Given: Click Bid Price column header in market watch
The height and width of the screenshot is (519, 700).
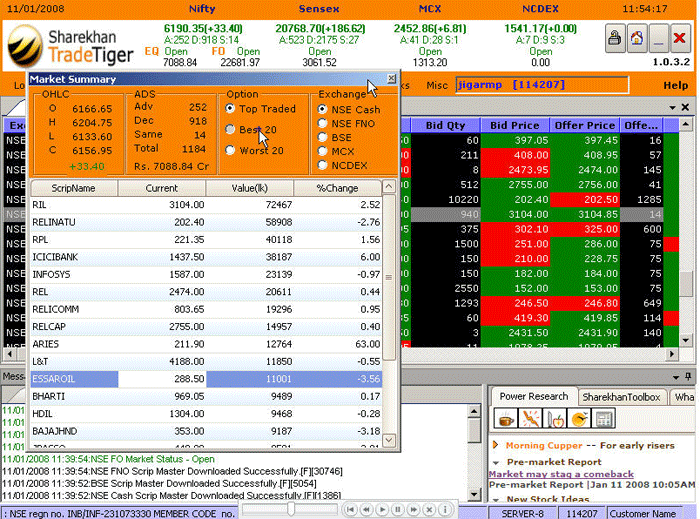Looking at the screenshot, I should (x=514, y=125).
